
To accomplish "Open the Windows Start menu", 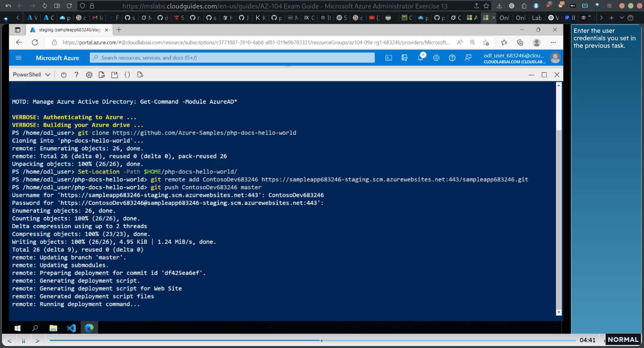I will click(18, 328).
